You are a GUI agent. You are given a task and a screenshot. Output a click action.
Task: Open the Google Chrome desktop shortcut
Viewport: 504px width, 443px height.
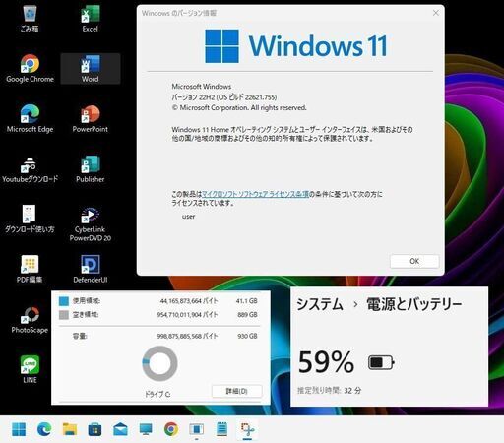[30, 69]
